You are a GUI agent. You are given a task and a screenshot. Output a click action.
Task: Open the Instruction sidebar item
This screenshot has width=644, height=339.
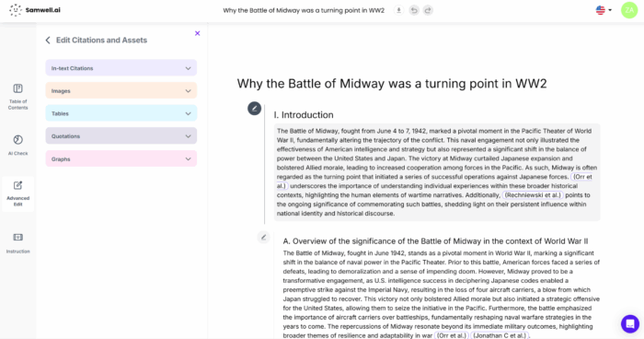18,242
